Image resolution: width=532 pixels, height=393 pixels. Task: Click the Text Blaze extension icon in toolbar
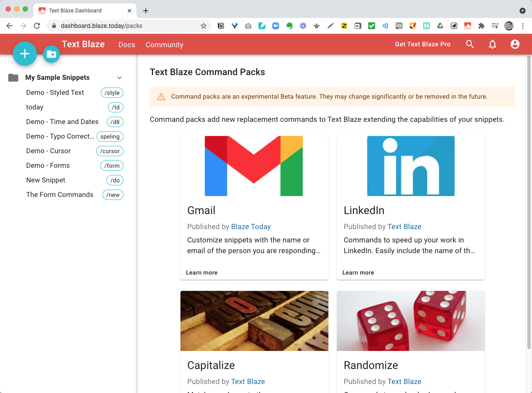coord(467,26)
